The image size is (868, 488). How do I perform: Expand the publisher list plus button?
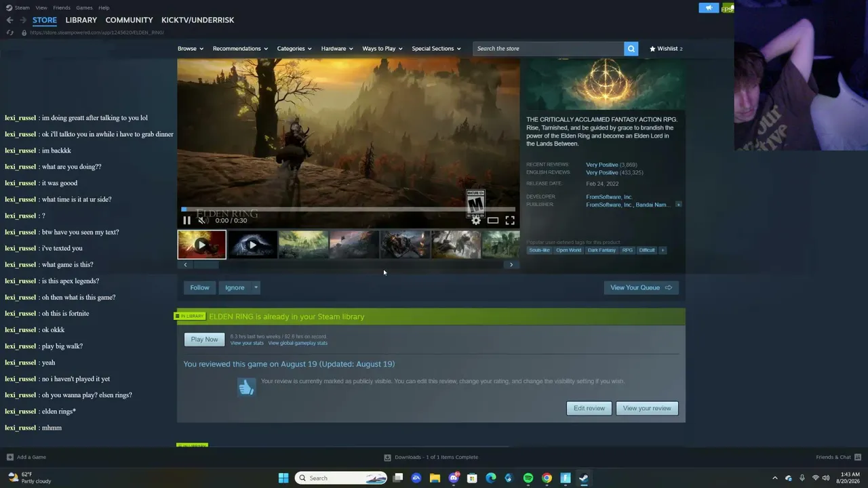678,205
